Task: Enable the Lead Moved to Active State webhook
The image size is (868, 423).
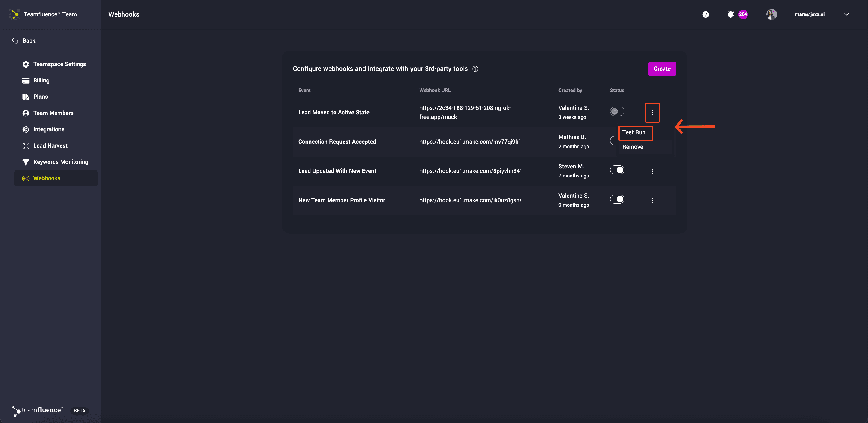Action: click(x=617, y=111)
